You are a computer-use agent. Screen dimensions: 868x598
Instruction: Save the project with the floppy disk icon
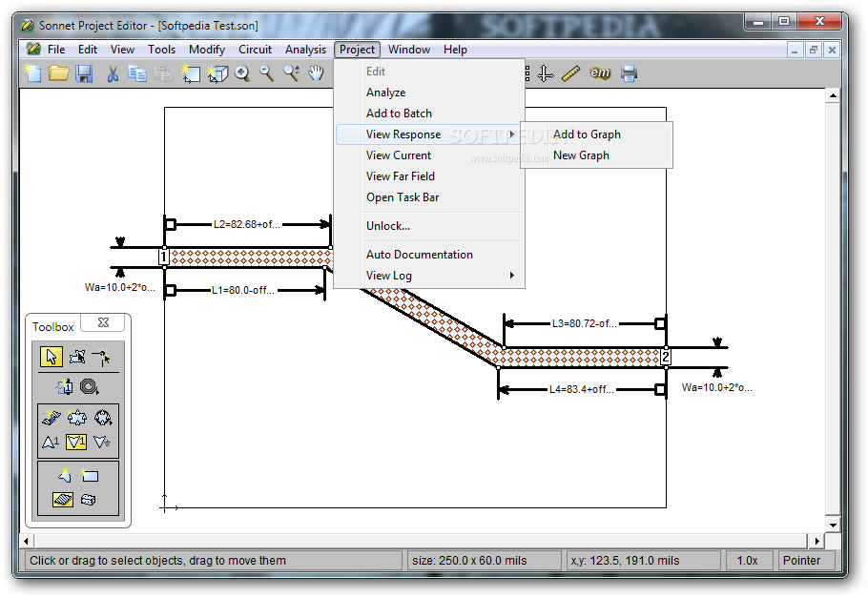(x=84, y=73)
